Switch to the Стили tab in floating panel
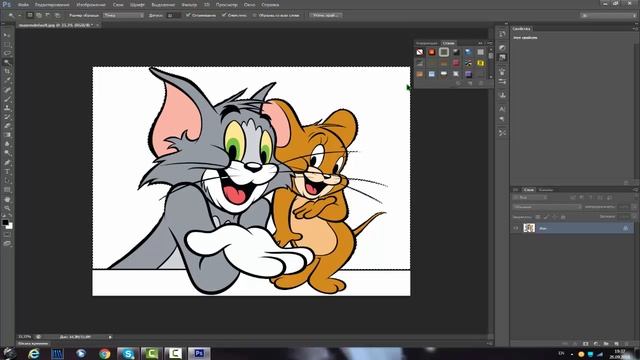Image resolution: width=640 pixels, height=360 pixels. click(x=448, y=43)
